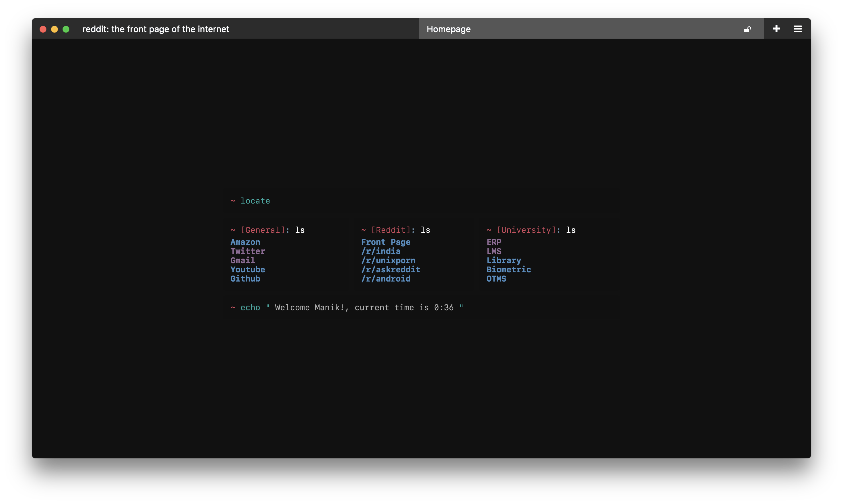Image resolution: width=843 pixels, height=504 pixels.
Task: Open Youtube from the General section
Action: pyautogui.click(x=248, y=269)
